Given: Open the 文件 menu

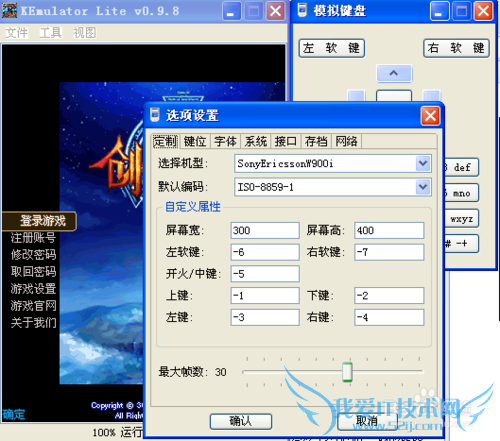Looking at the screenshot, I should click(x=17, y=33).
